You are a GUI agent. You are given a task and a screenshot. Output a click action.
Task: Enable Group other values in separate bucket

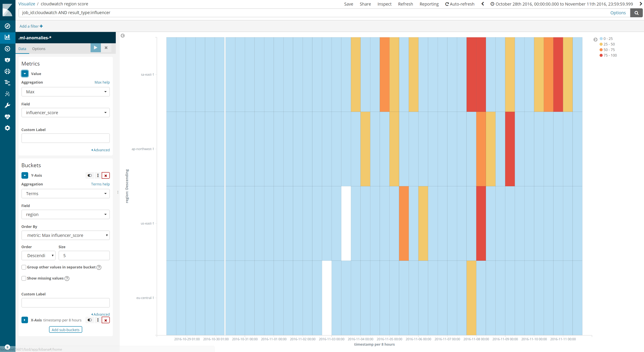click(24, 267)
